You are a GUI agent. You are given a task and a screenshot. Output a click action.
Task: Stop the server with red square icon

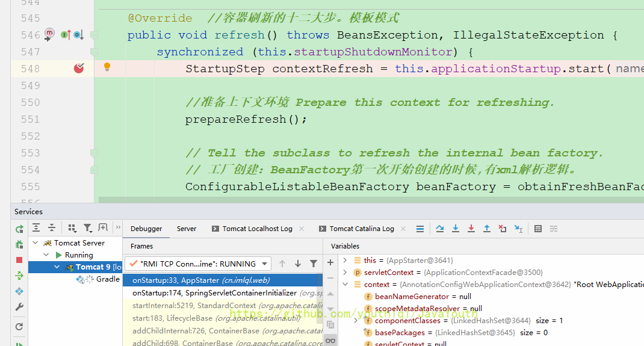click(19, 260)
